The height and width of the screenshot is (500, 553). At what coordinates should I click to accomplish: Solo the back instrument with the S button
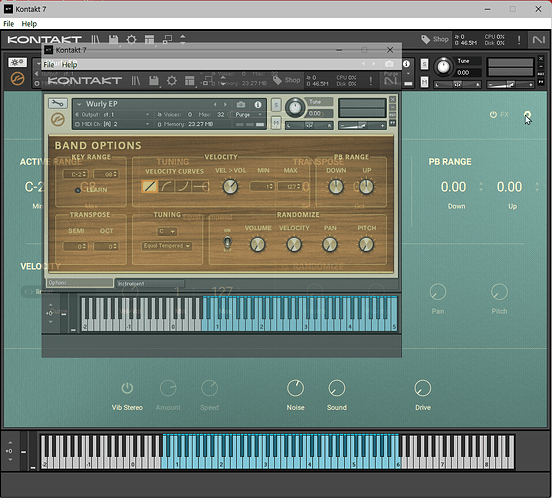tap(424, 64)
